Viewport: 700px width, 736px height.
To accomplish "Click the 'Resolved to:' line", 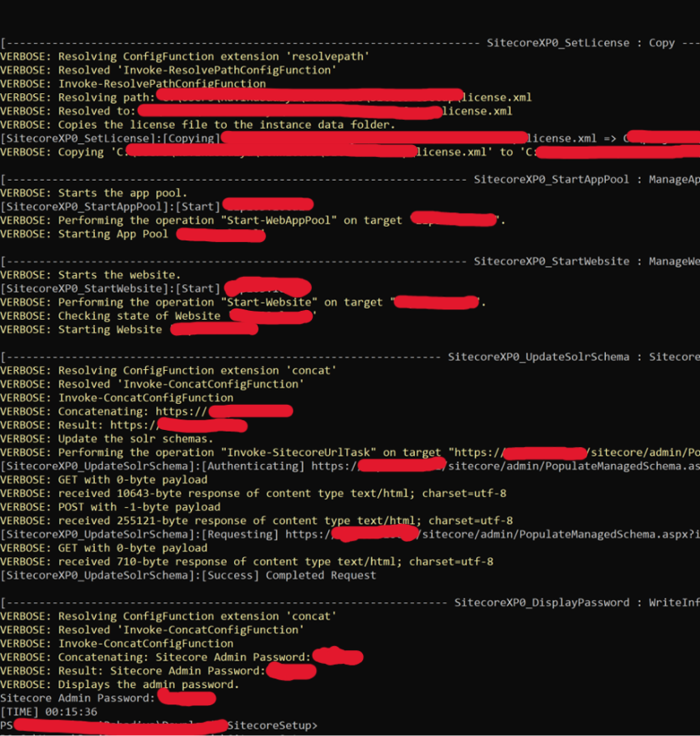I will click(256, 111).
